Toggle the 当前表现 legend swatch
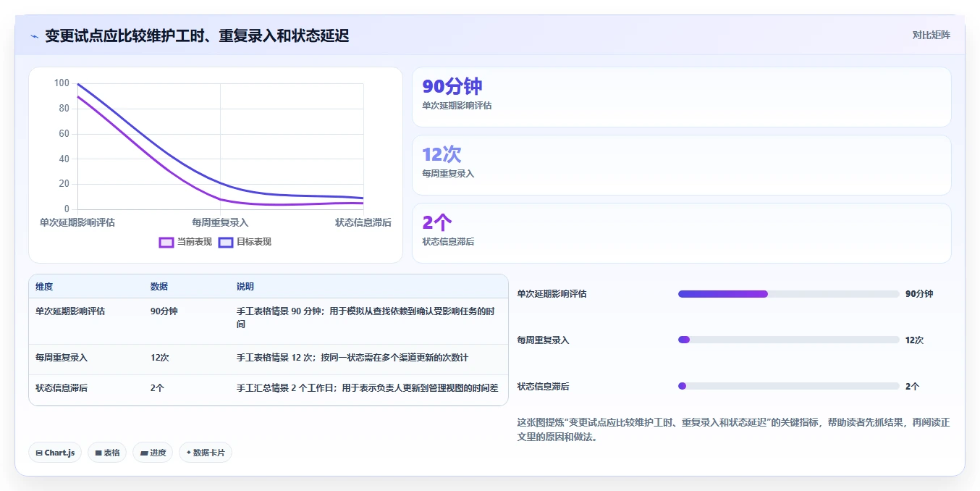The height and width of the screenshot is (491, 980). (x=166, y=242)
